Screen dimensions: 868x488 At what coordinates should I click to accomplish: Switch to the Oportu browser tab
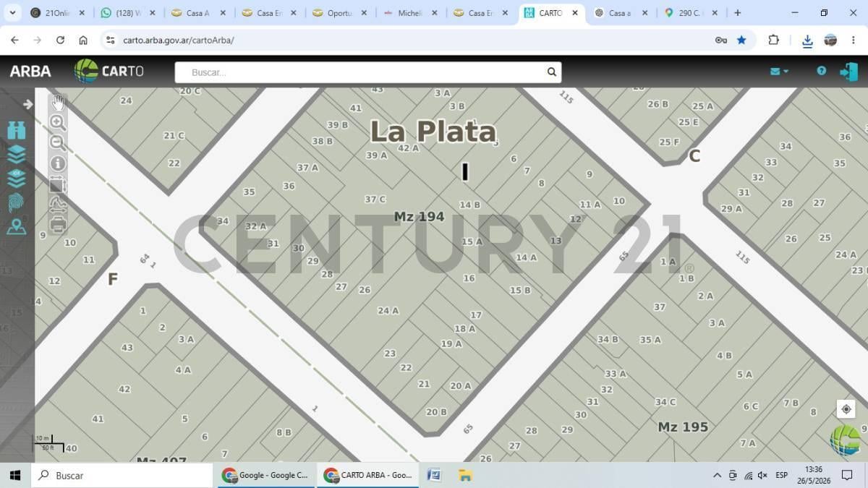click(x=339, y=13)
